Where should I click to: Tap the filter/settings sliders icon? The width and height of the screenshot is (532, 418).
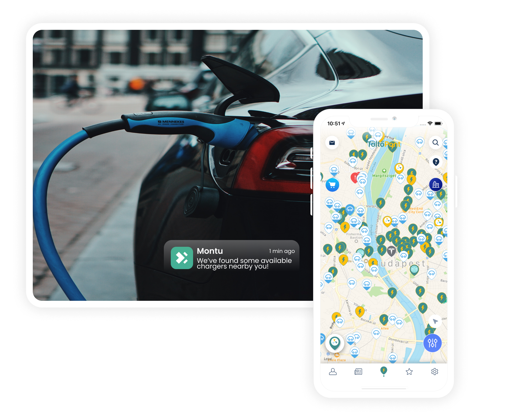pyautogui.click(x=432, y=342)
